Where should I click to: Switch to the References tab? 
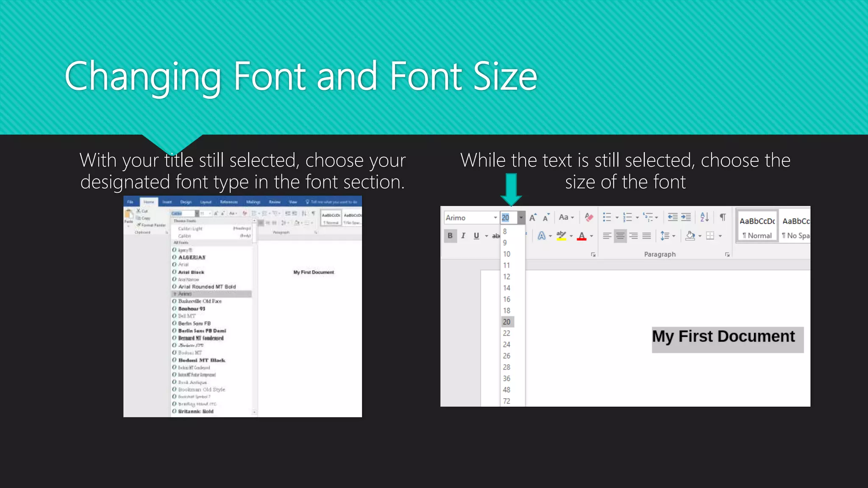tap(229, 202)
